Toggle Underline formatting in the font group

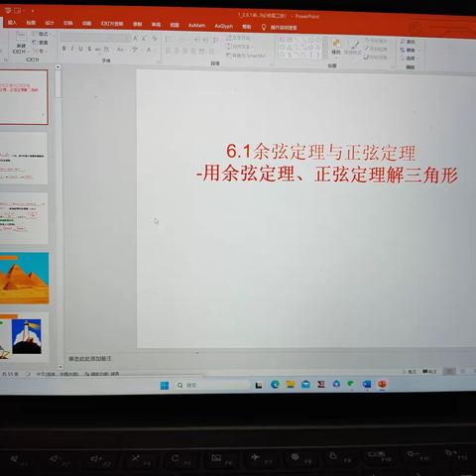(80, 49)
